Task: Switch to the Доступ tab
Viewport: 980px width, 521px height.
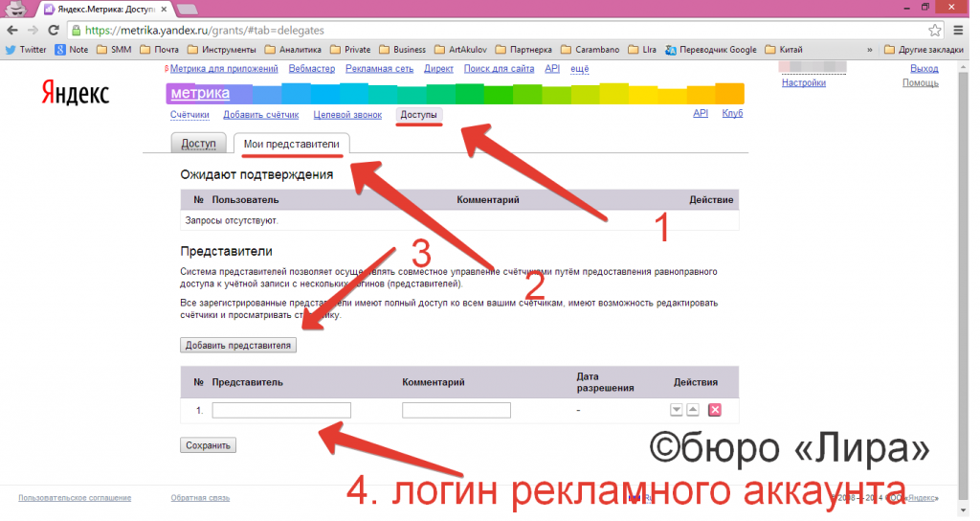Action: point(198,144)
